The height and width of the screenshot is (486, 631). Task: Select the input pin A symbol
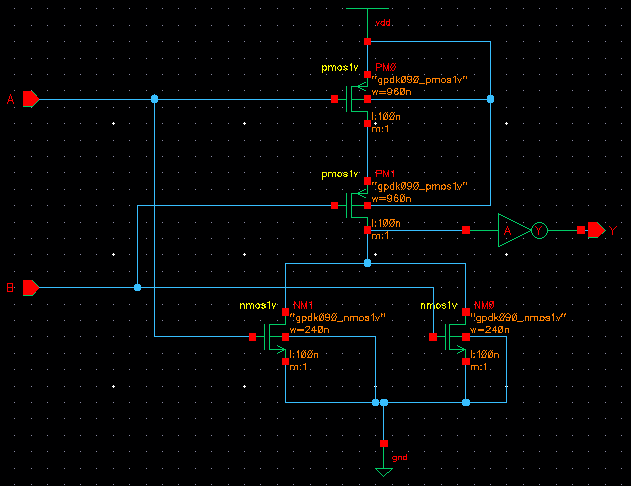[30, 99]
